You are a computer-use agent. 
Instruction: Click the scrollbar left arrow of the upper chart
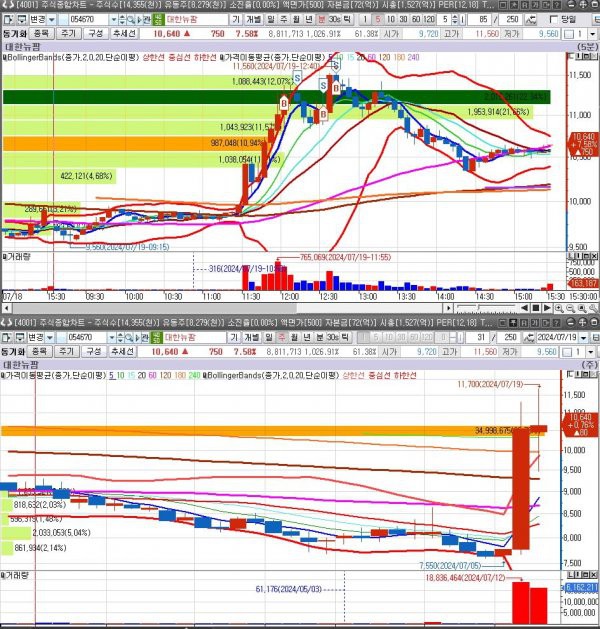coord(6,308)
